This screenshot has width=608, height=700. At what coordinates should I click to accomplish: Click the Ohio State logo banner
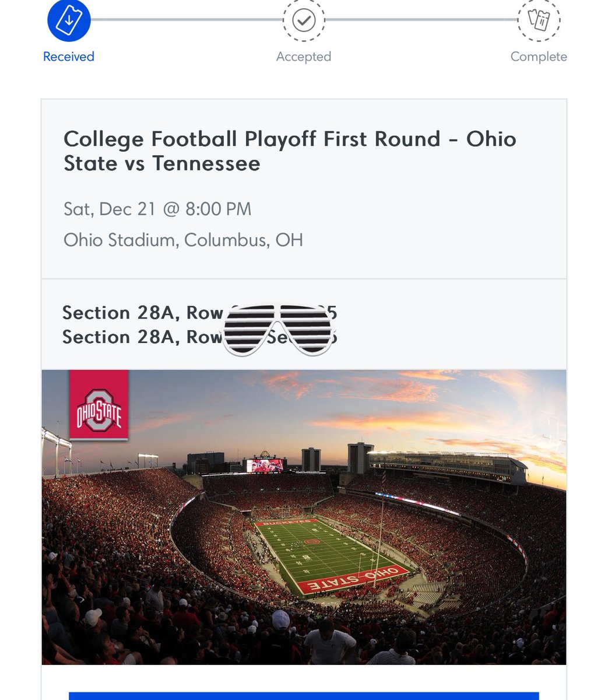pyautogui.click(x=99, y=405)
